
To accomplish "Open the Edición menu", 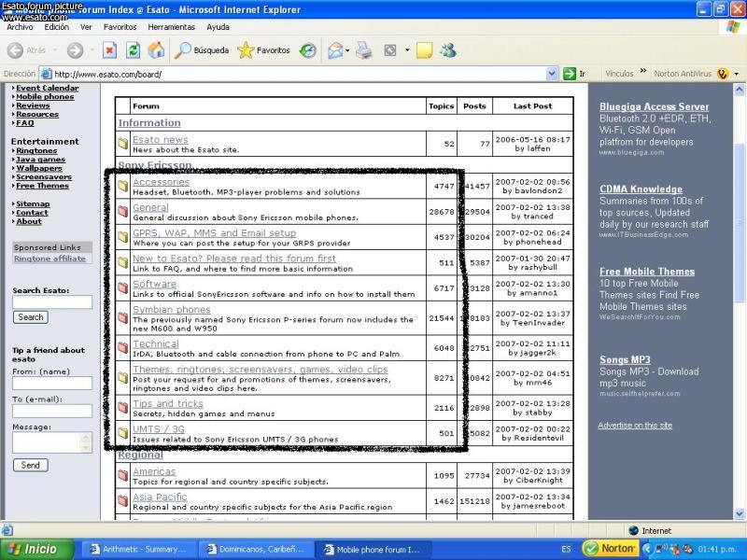I will (x=57, y=27).
